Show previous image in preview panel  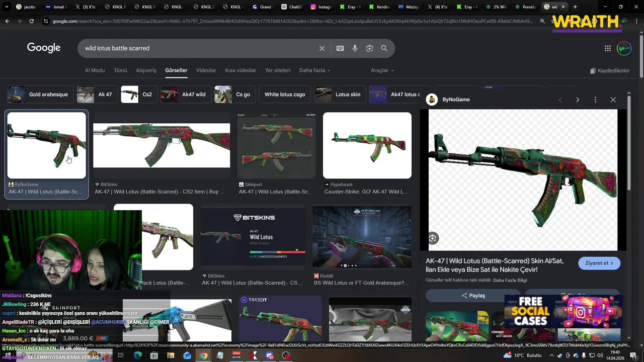[560, 100]
